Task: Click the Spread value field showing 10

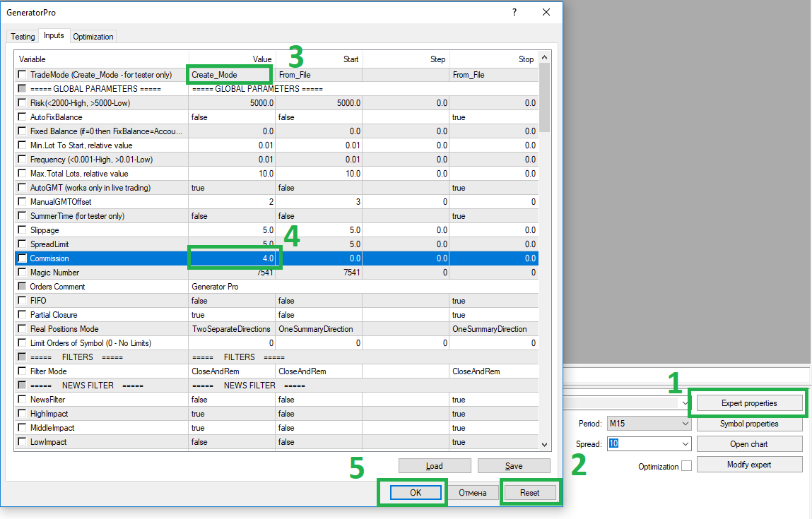Action: 644,444
